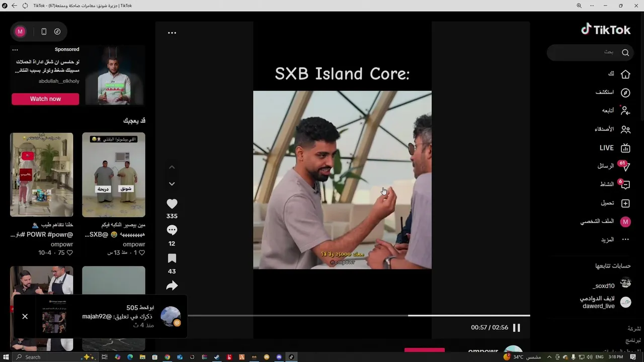644x362 pixels.
Task: Open the For You home tab
Action: (619, 74)
